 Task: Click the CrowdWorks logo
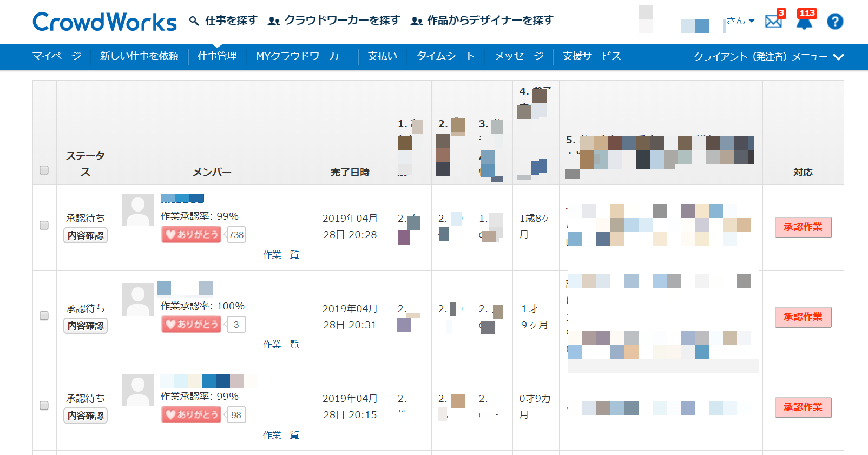(x=104, y=22)
